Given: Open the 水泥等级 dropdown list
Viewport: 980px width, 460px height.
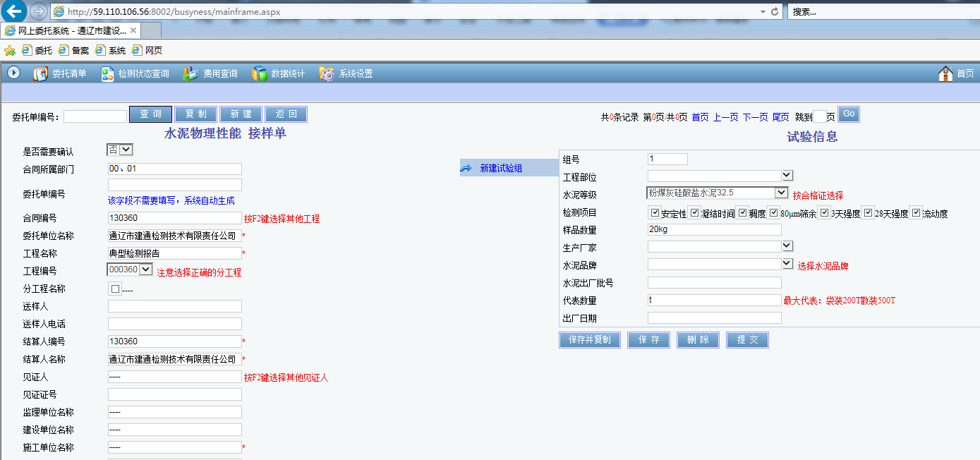Looking at the screenshot, I should click(x=781, y=193).
